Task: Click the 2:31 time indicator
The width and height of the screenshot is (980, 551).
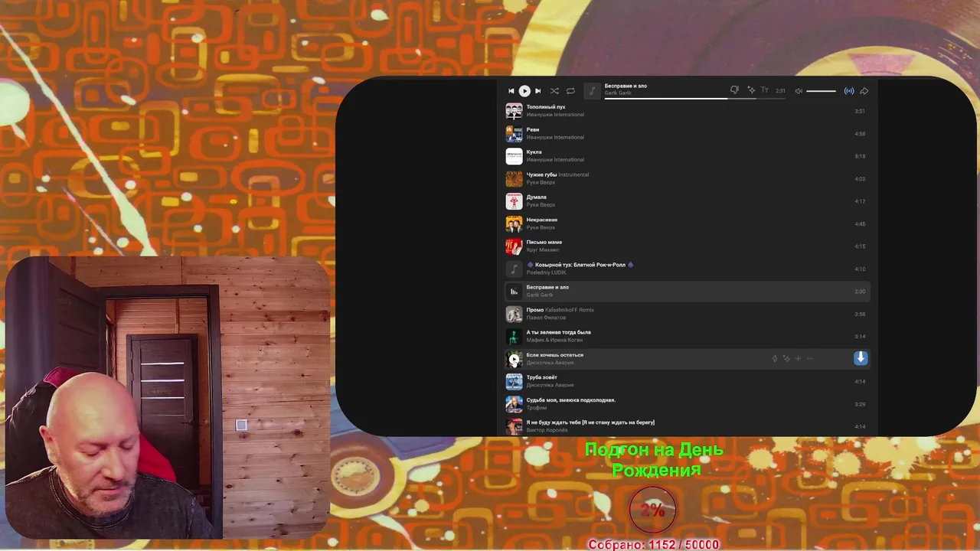Action: (x=780, y=91)
